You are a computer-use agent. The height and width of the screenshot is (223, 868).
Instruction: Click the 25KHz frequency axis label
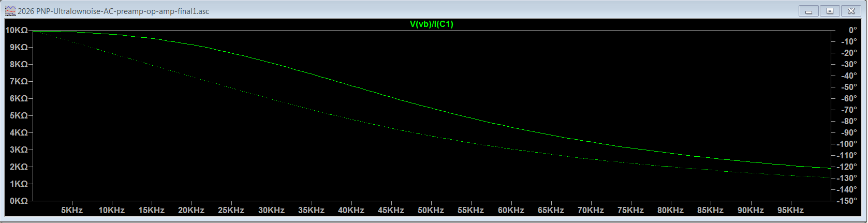(x=231, y=211)
